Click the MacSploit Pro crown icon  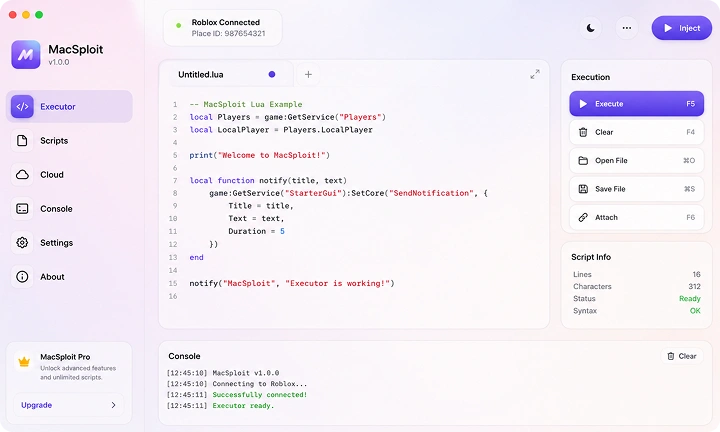(x=24, y=362)
